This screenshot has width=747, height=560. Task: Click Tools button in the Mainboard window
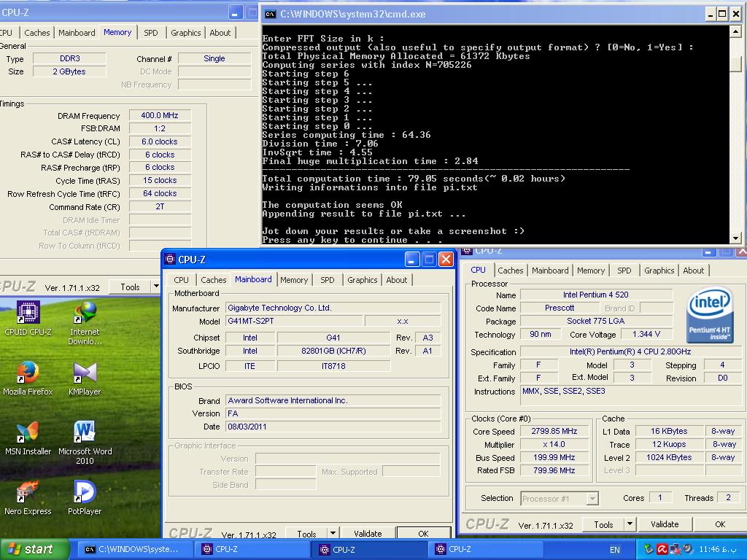(x=306, y=533)
